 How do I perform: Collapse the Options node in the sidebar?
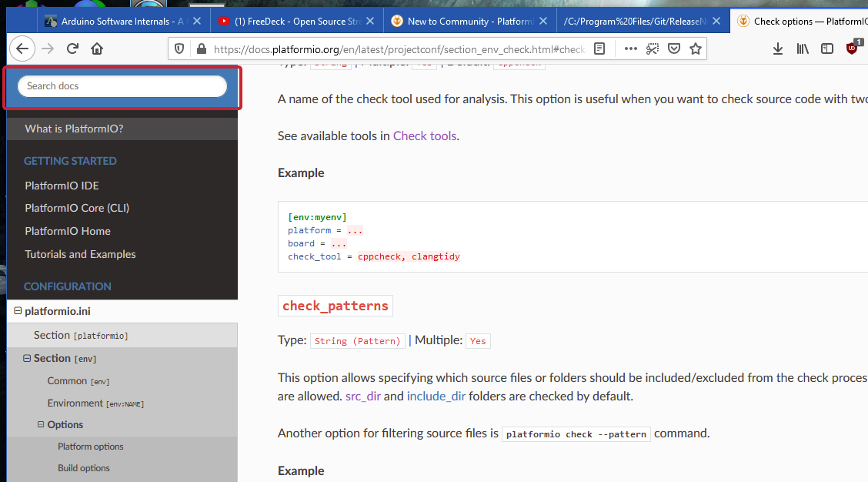41,424
